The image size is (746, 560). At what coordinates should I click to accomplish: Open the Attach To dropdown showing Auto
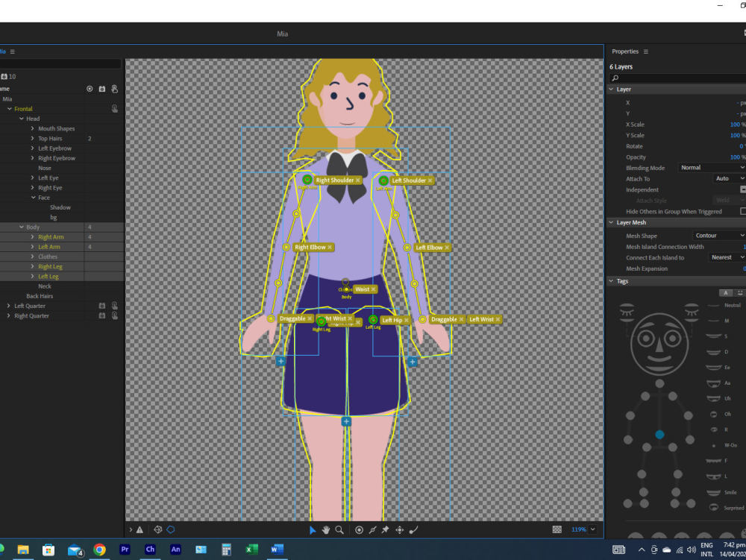pos(722,178)
